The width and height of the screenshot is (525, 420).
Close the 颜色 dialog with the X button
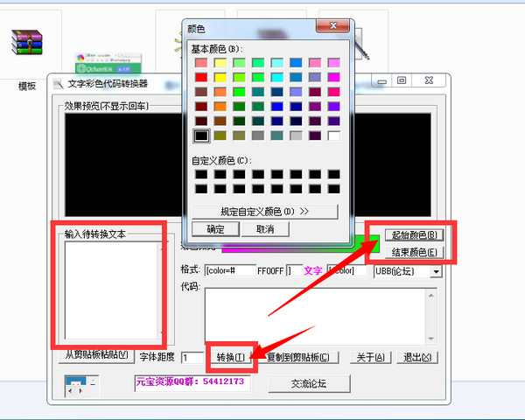333,25
